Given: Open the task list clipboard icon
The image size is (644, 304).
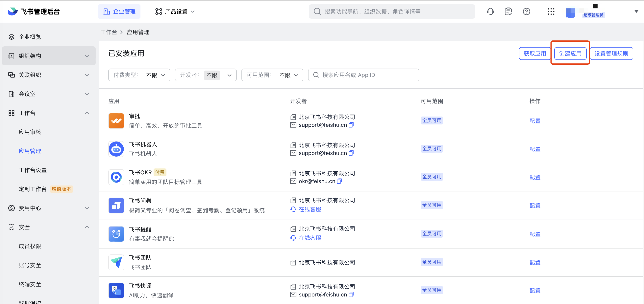Looking at the screenshot, I should click(508, 11).
